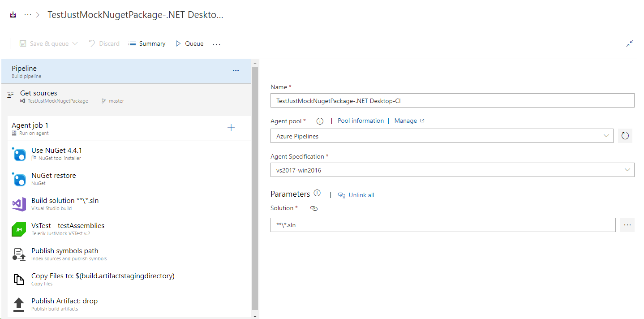Click the Publish Artifact upload arrow icon
This screenshot has height=319, width=644.
[19, 305]
